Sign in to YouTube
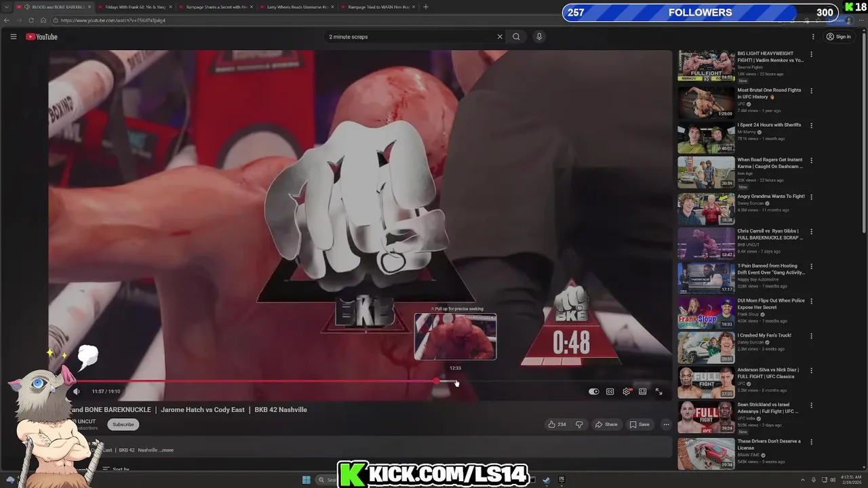The width and height of the screenshot is (868, 488). click(839, 37)
